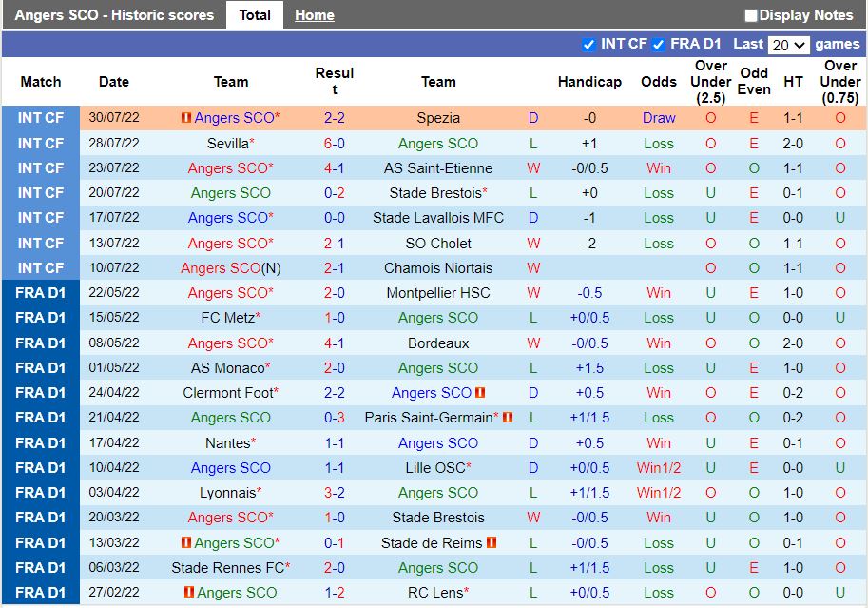
Task: Click the INT CF league cell for 30/07/22
Action: click(x=40, y=118)
